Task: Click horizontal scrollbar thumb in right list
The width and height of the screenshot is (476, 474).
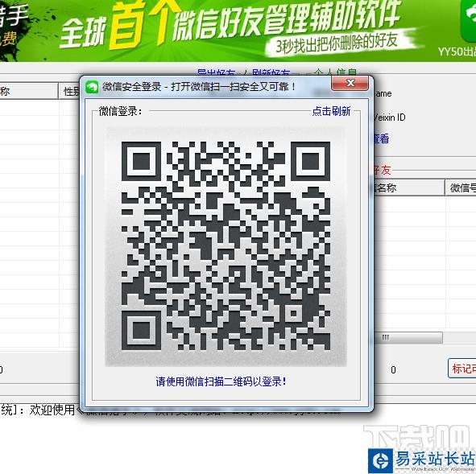Action: 408,337
